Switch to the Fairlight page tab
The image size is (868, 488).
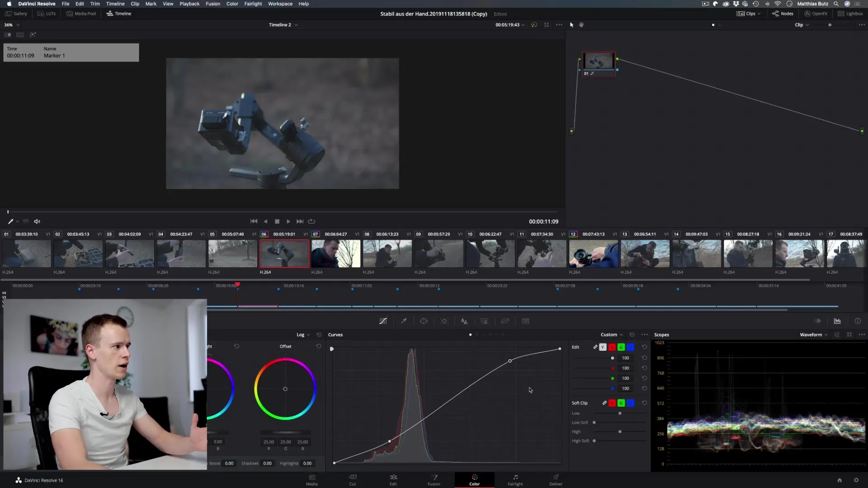[515, 480]
